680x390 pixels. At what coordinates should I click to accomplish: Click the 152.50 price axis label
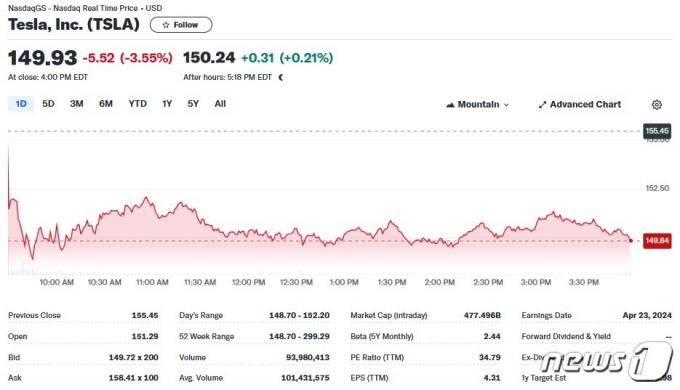click(x=657, y=188)
